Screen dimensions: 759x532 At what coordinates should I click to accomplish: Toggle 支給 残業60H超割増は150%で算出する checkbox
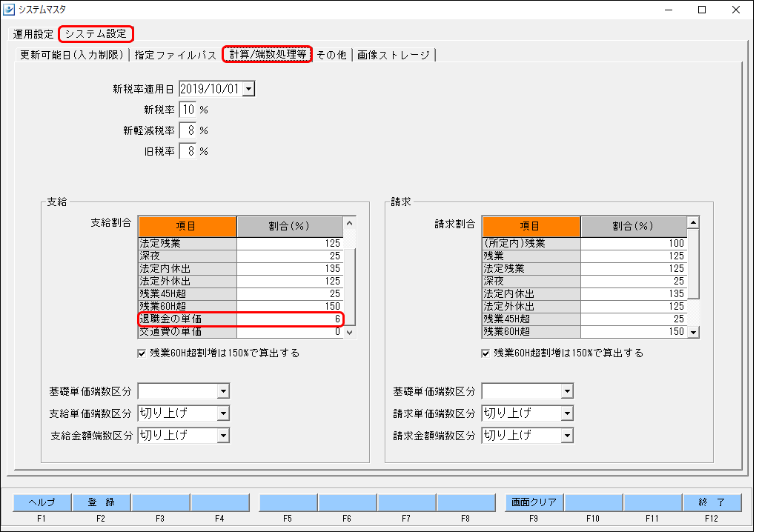pos(142,353)
